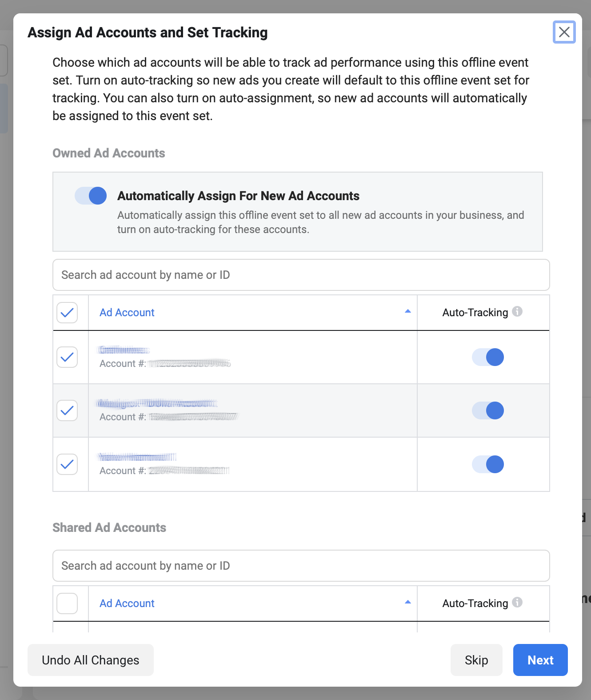Screen dimensions: 591x700
Task: Uncheck first owned ad account checkbox
Action: [67, 357]
